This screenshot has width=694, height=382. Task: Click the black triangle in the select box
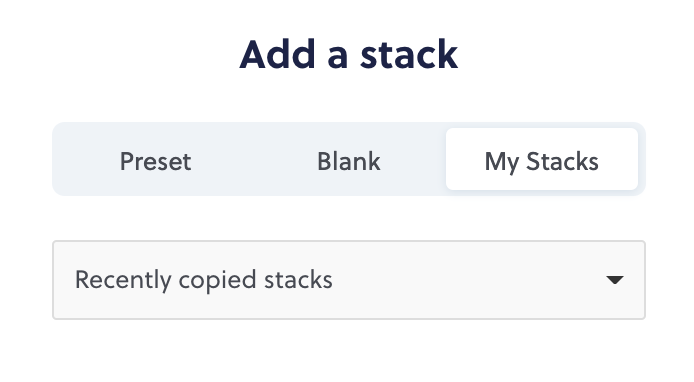click(x=614, y=280)
